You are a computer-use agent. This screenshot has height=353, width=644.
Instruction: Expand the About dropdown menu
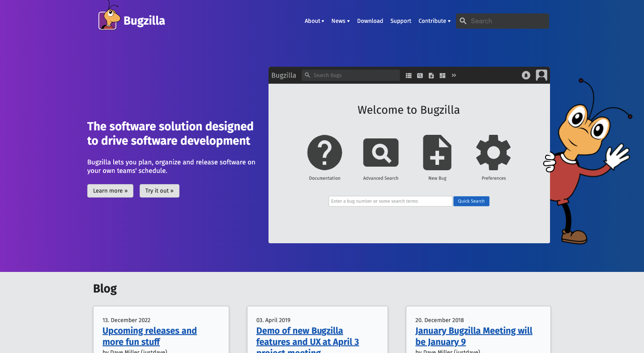tap(314, 21)
